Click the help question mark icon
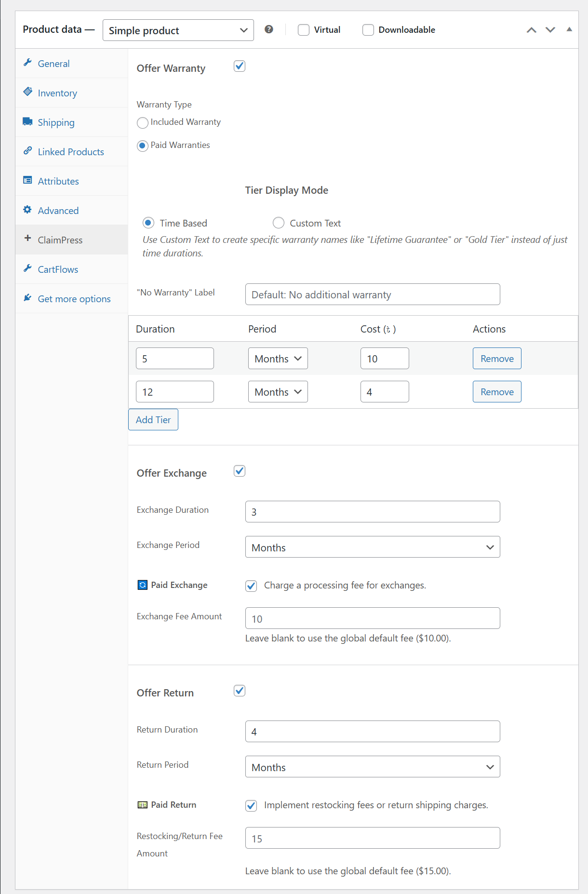This screenshot has height=894, width=588. 269,29
